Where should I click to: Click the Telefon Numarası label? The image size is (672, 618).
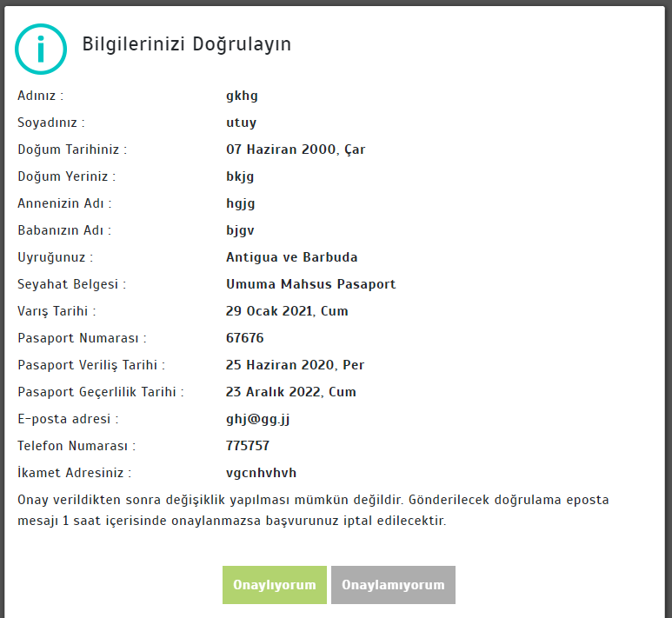click(x=77, y=446)
